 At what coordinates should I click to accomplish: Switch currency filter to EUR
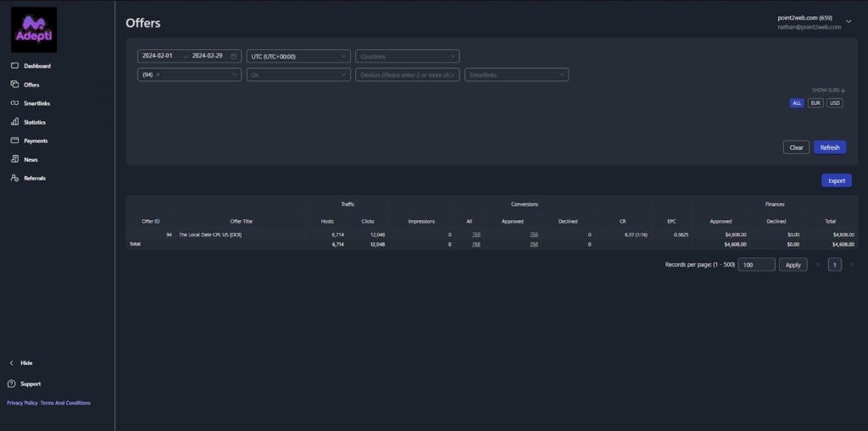point(815,103)
